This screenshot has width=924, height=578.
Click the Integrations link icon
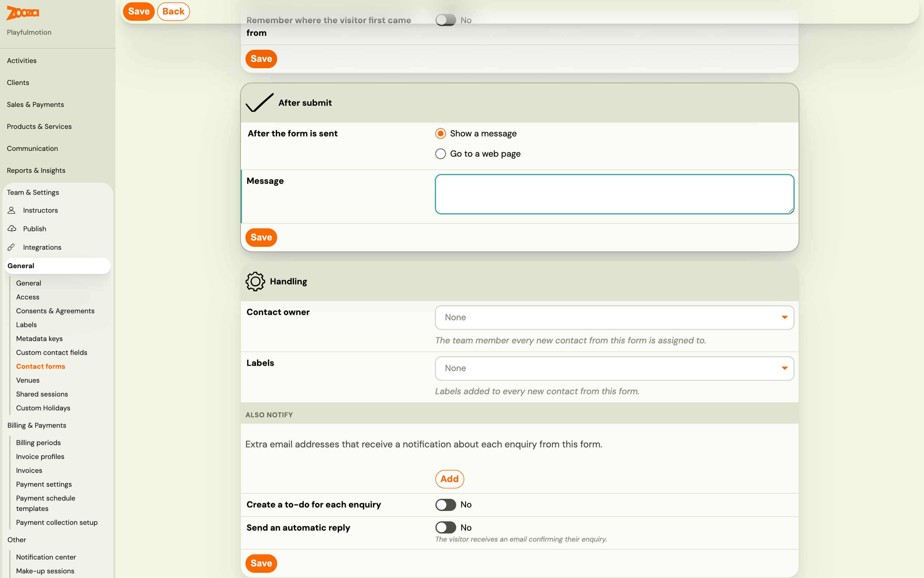[12, 247]
